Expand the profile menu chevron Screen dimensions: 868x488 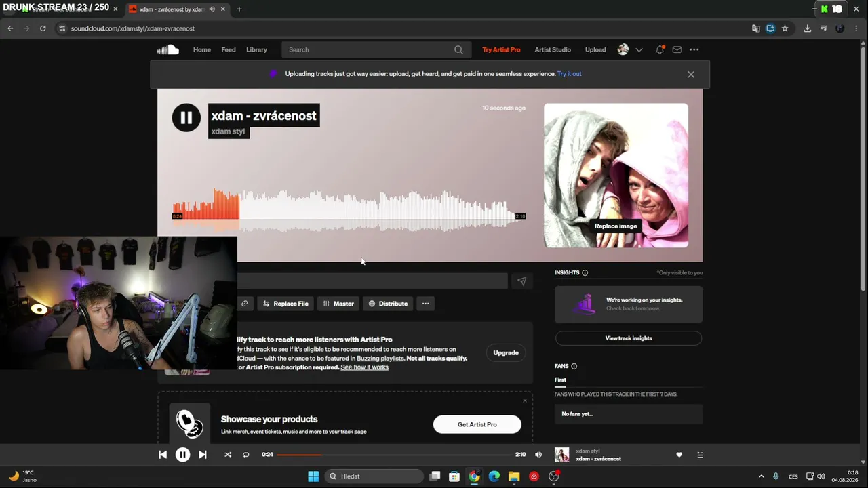point(639,49)
